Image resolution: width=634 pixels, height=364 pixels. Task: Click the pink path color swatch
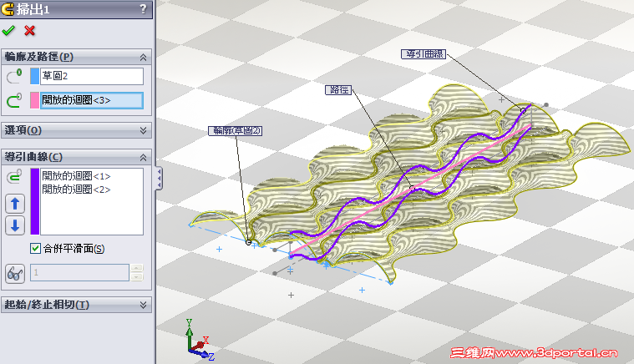pos(35,100)
